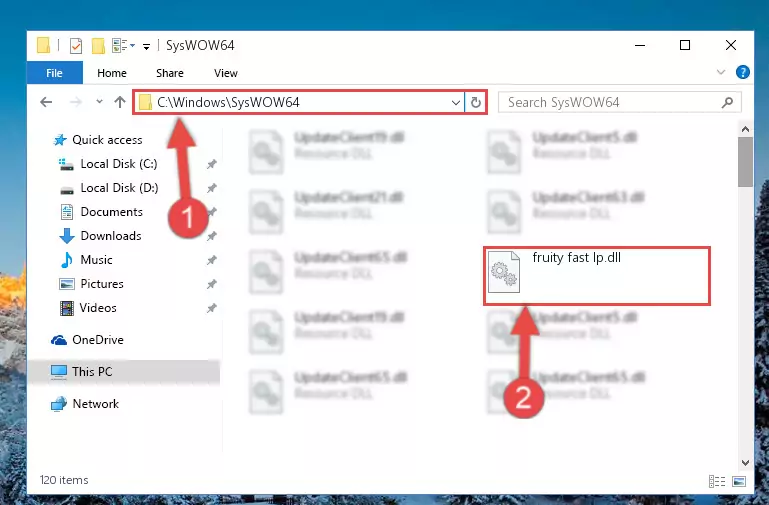Switch to Details view icon in status bar
Screen dimensions: 769x505
coord(717,481)
